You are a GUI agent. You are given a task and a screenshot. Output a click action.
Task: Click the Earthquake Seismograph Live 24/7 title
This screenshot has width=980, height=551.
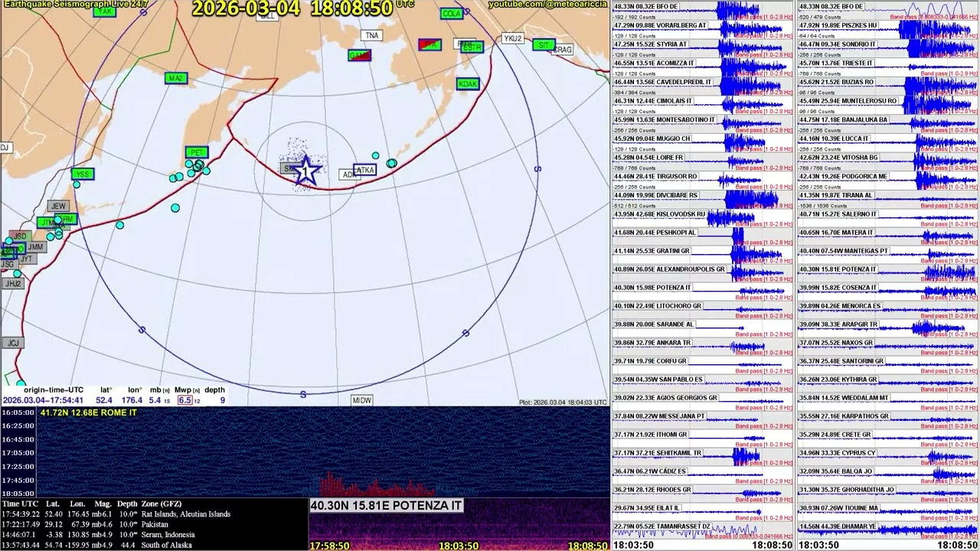(76, 4)
